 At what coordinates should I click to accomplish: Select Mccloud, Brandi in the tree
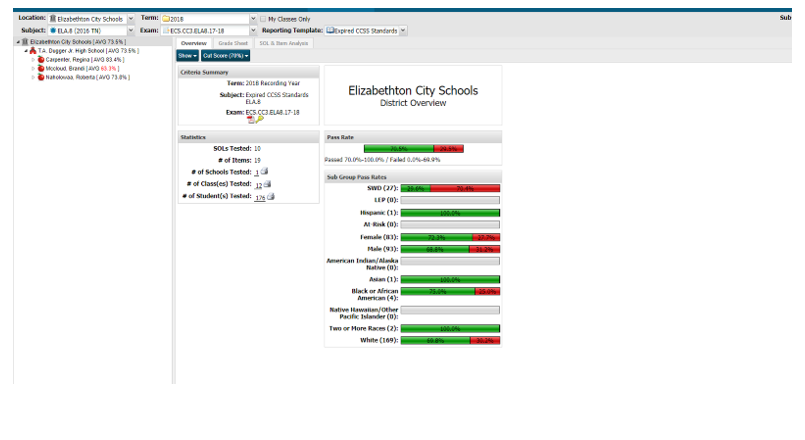82,68
